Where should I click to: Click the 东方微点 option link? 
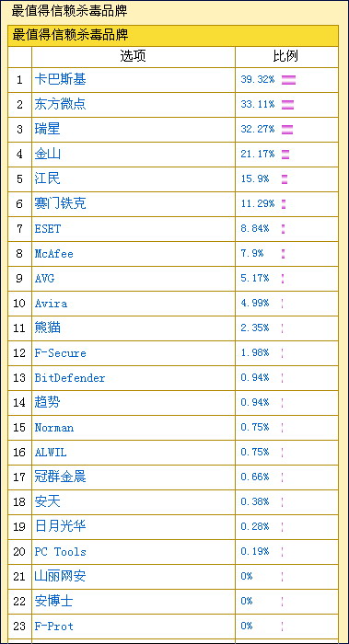pos(60,104)
